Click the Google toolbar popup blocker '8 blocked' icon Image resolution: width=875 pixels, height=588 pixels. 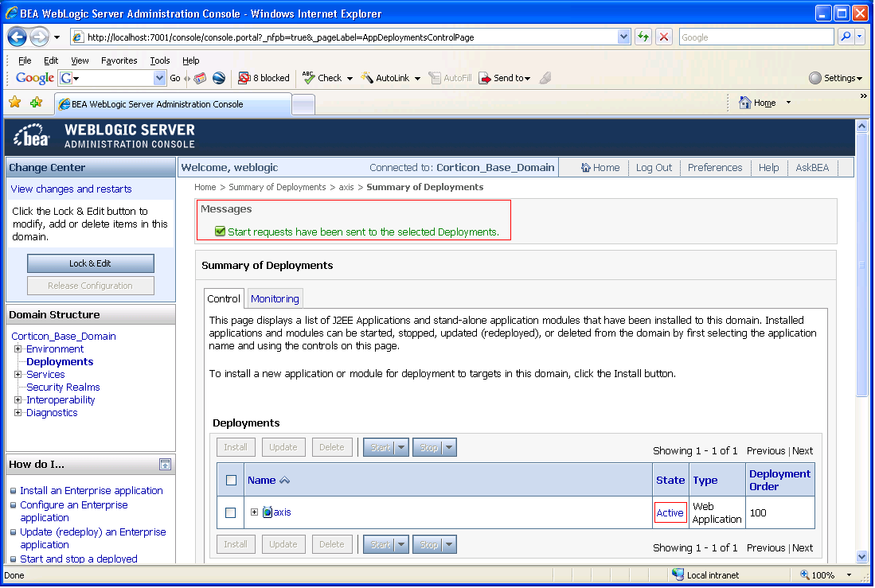(x=244, y=78)
